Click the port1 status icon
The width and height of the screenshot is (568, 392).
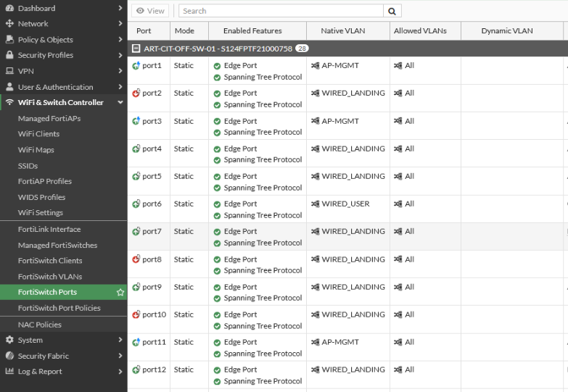136,65
